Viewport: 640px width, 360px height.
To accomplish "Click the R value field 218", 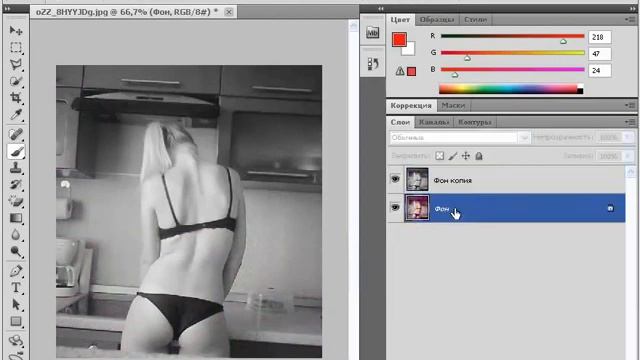I will [x=600, y=37].
